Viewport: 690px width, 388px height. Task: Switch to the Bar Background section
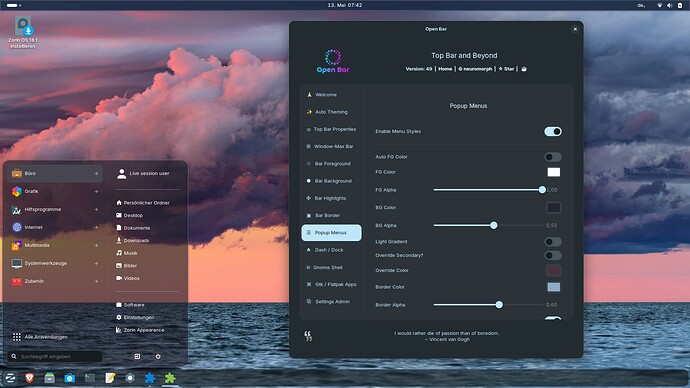coord(331,181)
